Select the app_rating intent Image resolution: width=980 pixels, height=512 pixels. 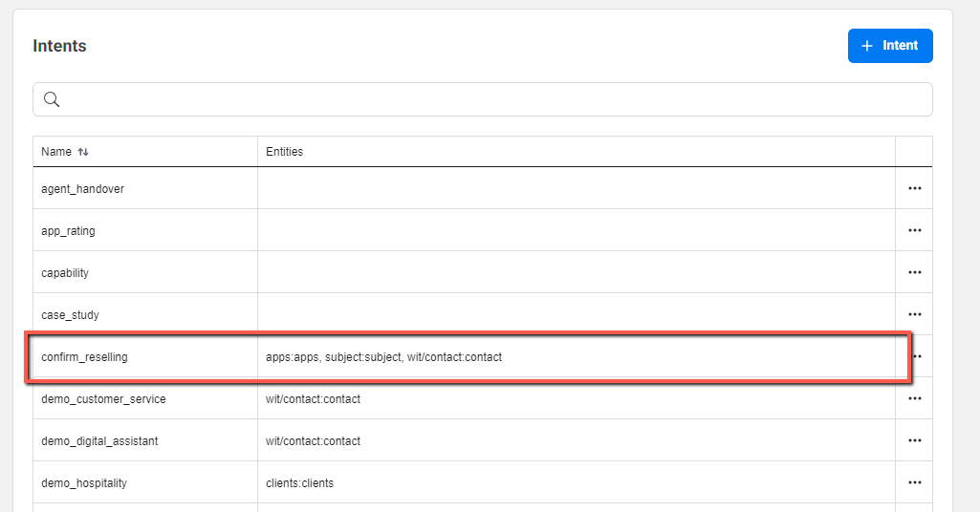68,231
